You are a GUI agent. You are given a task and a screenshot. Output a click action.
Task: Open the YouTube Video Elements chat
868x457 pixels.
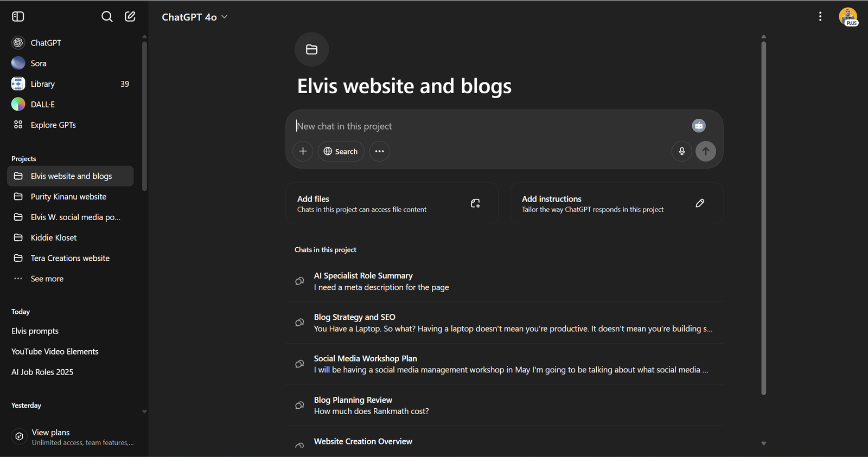(71, 351)
